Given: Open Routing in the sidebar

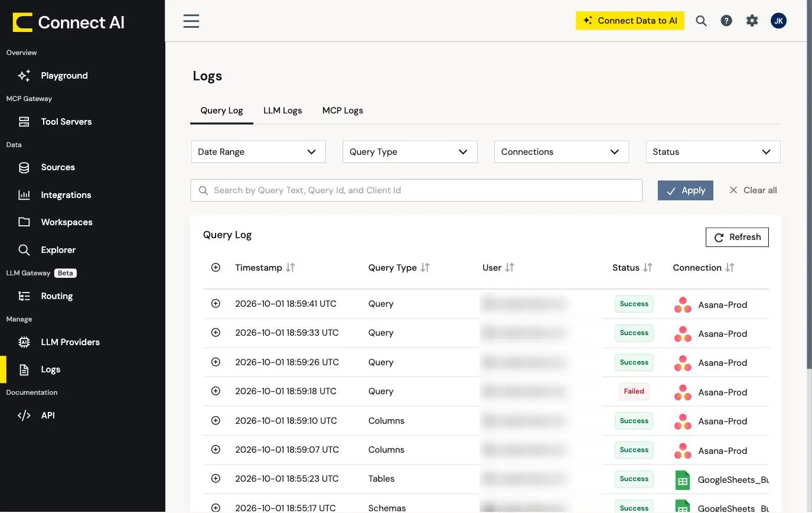Looking at the screenshot, I should pos(57,296).
